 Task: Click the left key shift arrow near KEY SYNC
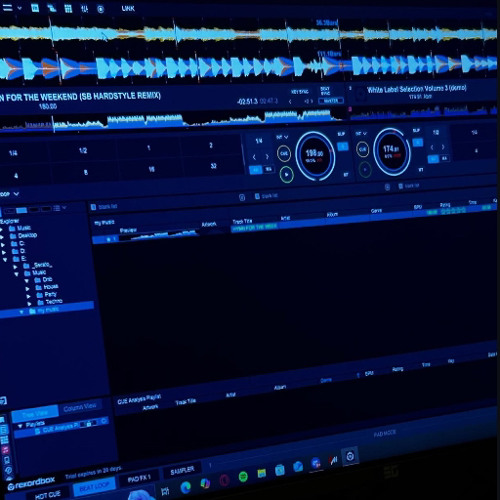pyautogui.click(x=290, y=101)
